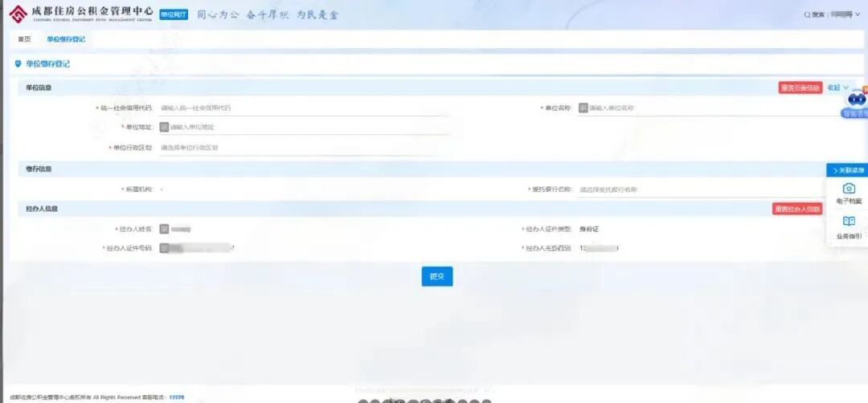Viewport: 868px width, 403px height.
Task: Click the 统一社会信用代码 input field
Action: click(303, 108)
